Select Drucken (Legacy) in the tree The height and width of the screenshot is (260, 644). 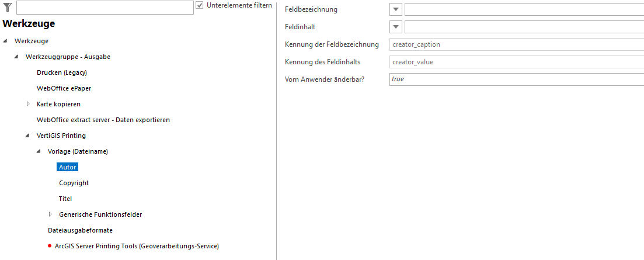[x=62, y=72]
